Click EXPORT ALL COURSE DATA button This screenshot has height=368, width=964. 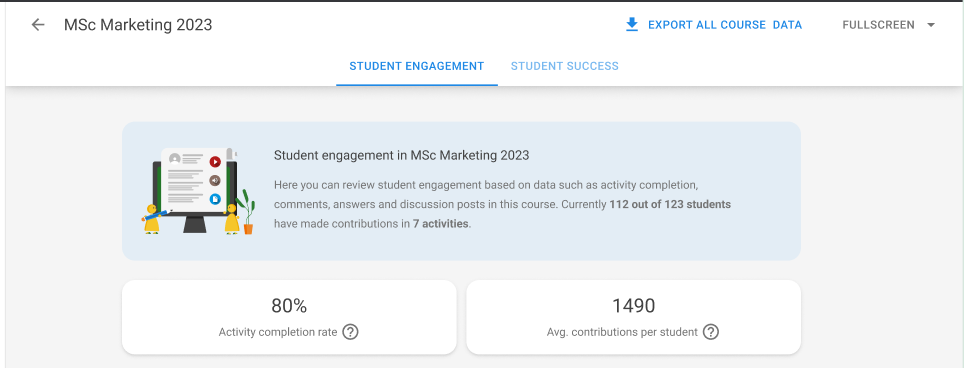713,25
